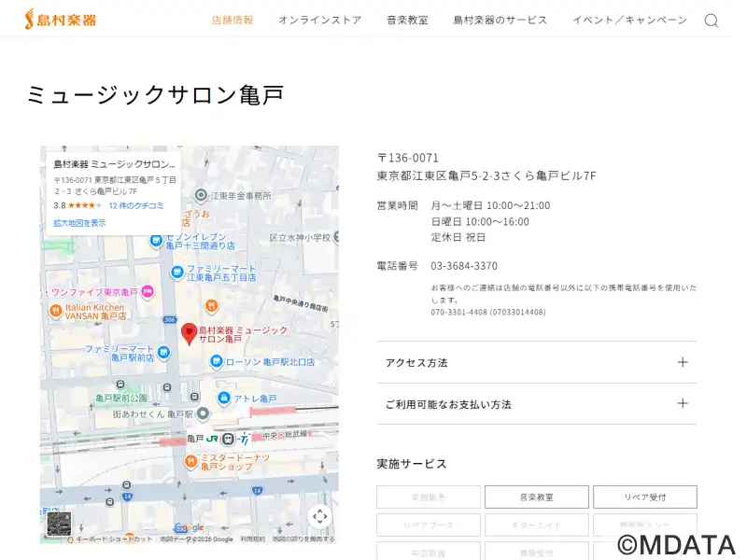
Task: Click the greyed 楽器販売 service button
Action: [429, 497]
